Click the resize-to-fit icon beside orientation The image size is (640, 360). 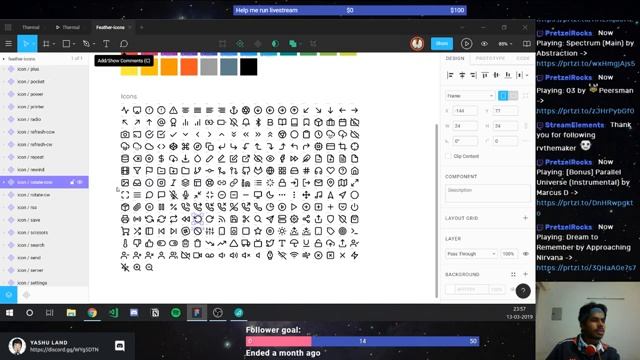click(526, 96)
